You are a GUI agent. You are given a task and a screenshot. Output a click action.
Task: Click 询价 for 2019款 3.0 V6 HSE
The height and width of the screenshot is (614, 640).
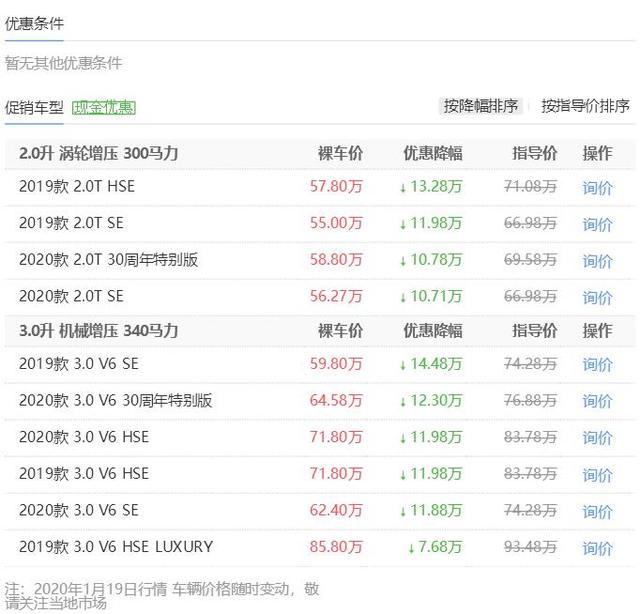(x=597, y=475)
